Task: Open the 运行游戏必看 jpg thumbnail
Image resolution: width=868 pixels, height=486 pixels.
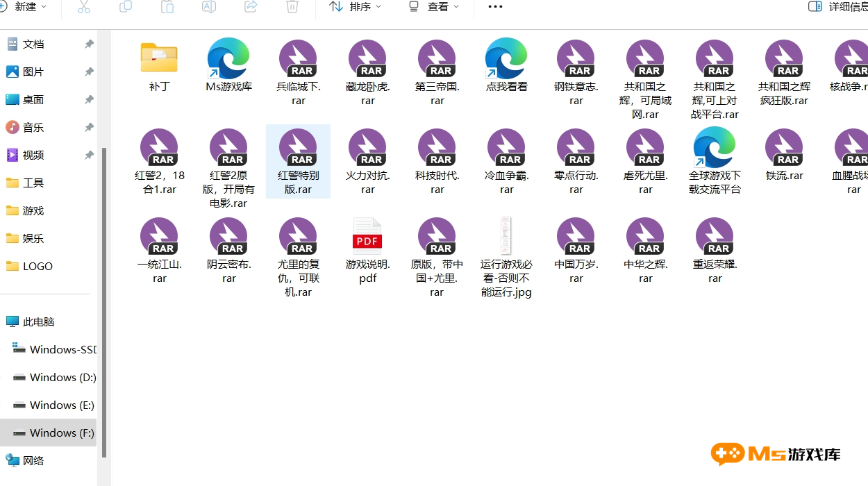Action: pos(506,236)
